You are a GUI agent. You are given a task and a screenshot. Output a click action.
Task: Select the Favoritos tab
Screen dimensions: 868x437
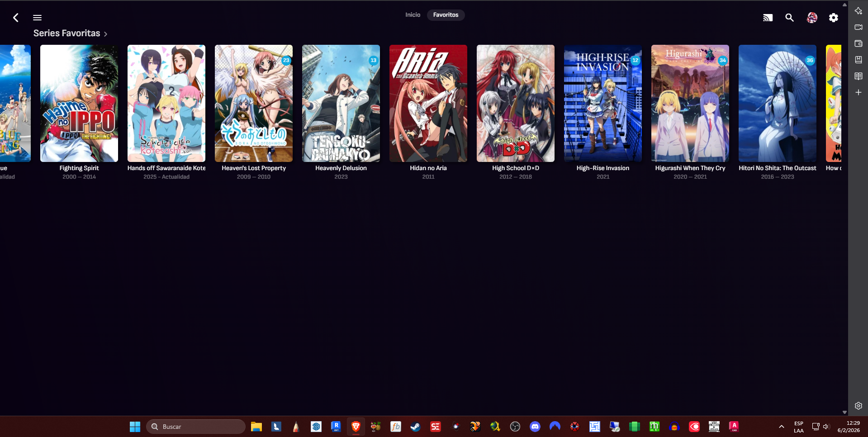click(x=446, y=15)
